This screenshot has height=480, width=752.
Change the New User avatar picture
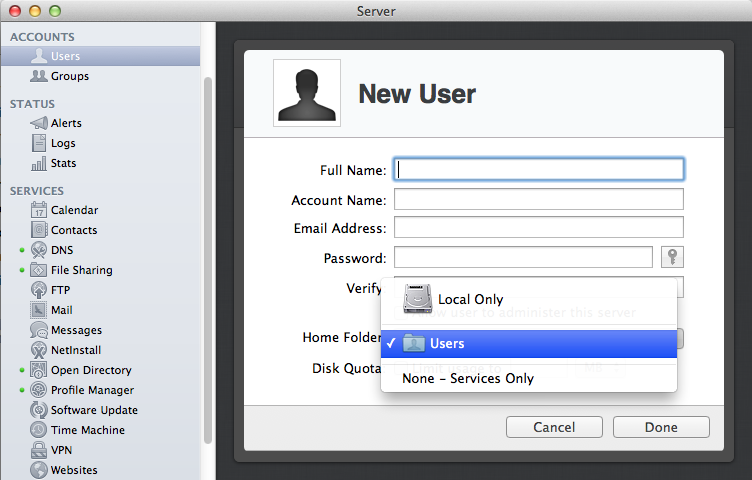307,93
